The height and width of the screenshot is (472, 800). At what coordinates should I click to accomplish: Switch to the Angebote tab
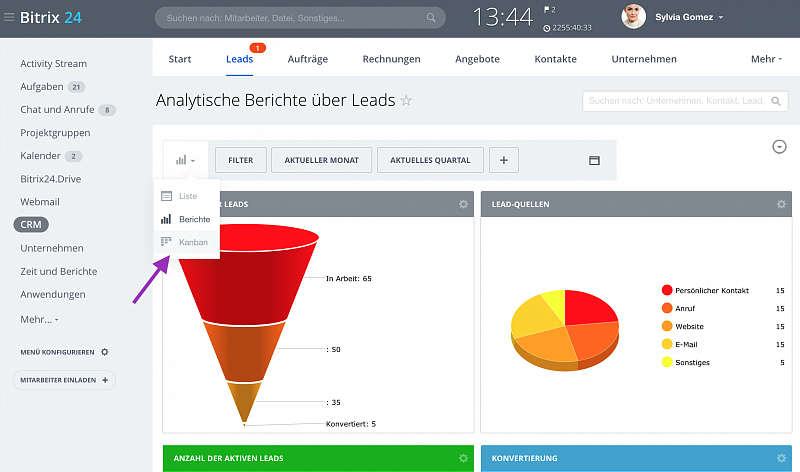pos(477,59)
